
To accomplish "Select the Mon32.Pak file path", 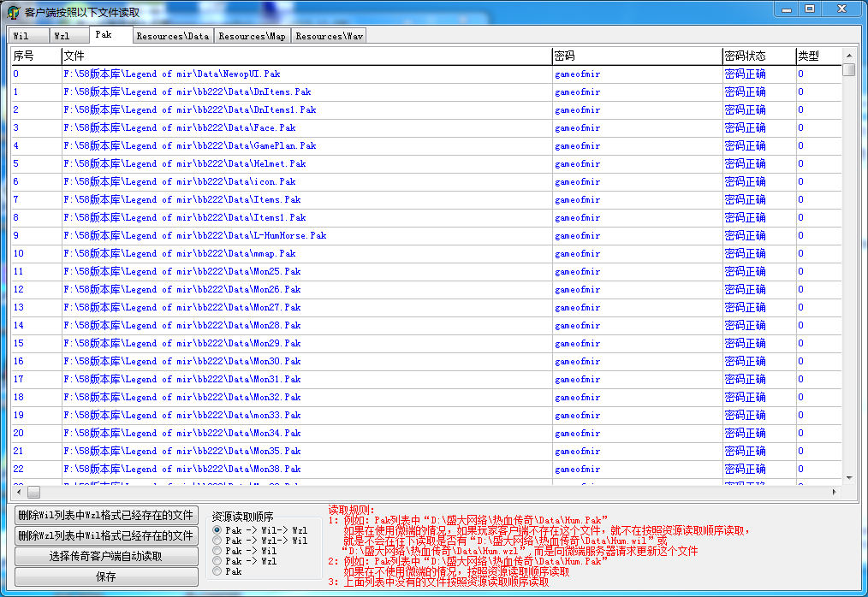I will click(x=182, y=397).
